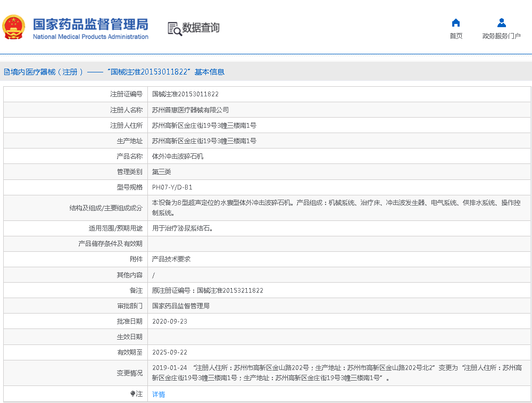Click the 产品技术要求 attachment value

pos(171,259)
